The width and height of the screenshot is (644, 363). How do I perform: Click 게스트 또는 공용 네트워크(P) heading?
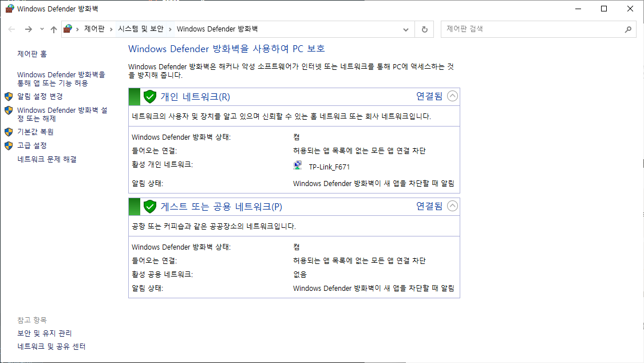(x=222, y=207)
